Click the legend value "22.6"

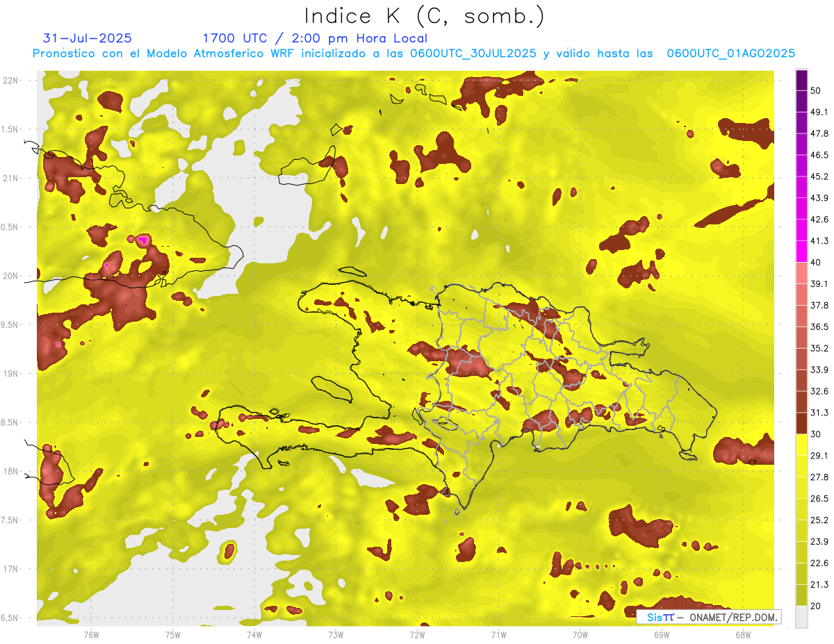[x=819, y=563]
